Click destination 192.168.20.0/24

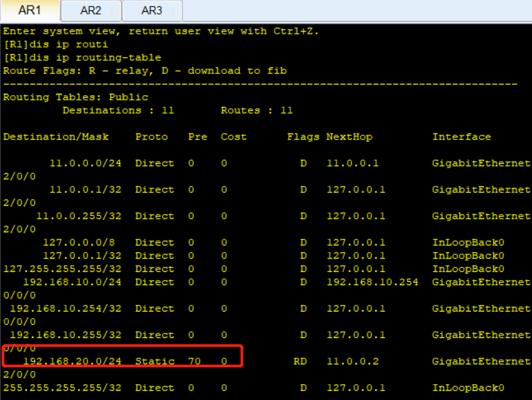pyautogui.click(x=72, y=362)
